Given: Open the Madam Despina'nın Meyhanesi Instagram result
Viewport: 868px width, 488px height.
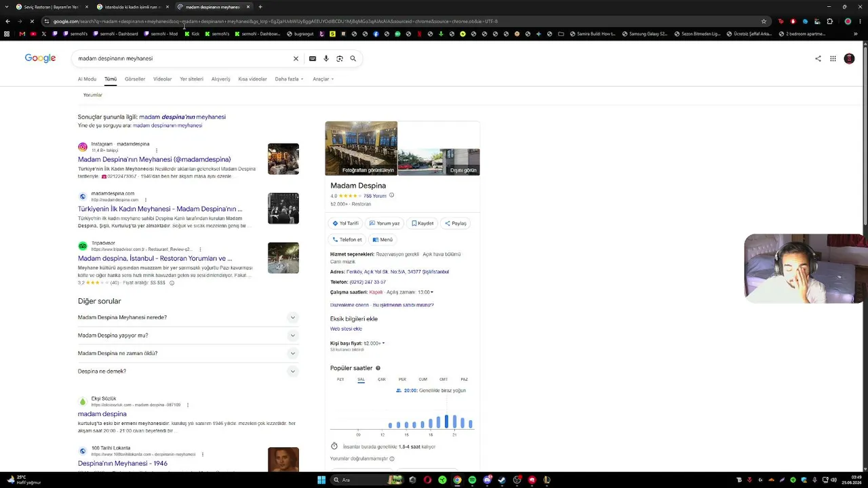Looking at the screenshot, I should 155,159.
